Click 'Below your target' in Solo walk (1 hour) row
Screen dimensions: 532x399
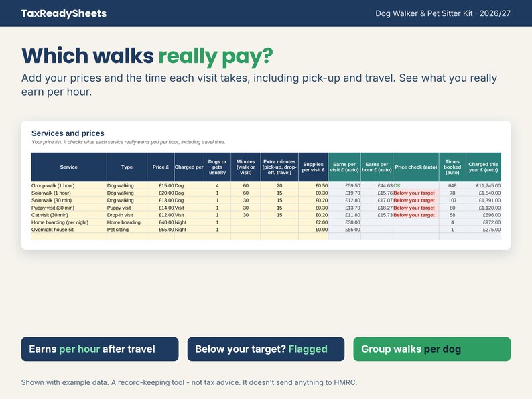(x=416, y=193)
